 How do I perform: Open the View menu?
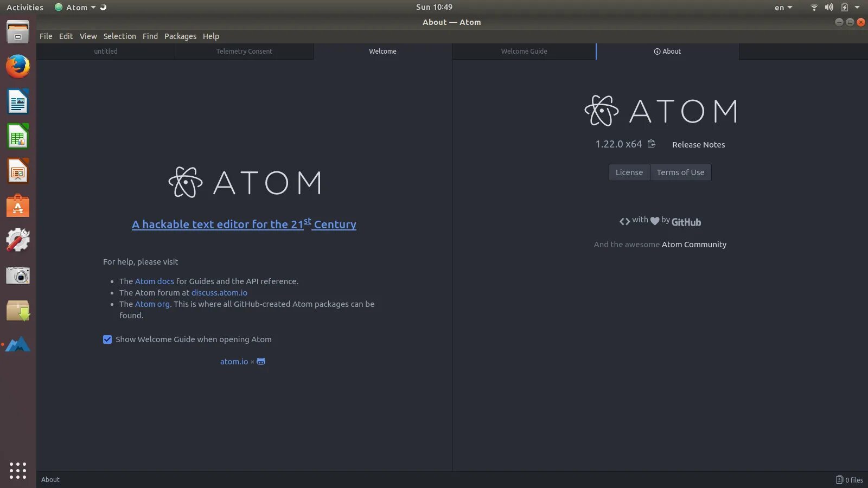point(88,36)
